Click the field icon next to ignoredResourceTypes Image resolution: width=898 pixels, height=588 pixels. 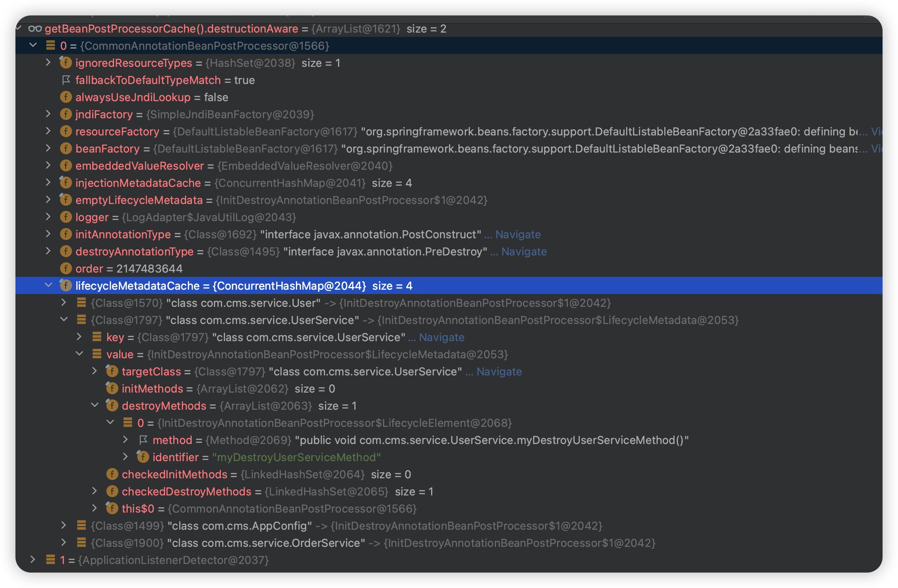click(x=66, y=63)
